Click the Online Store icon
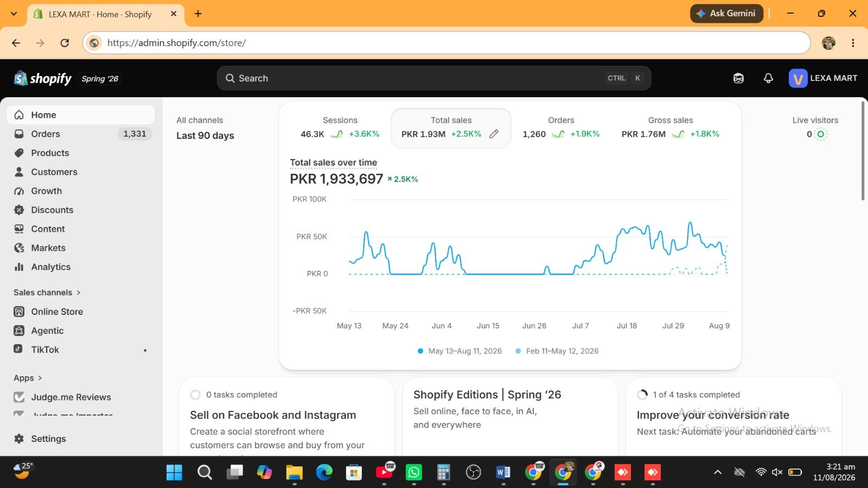 (x=19, y=312)
